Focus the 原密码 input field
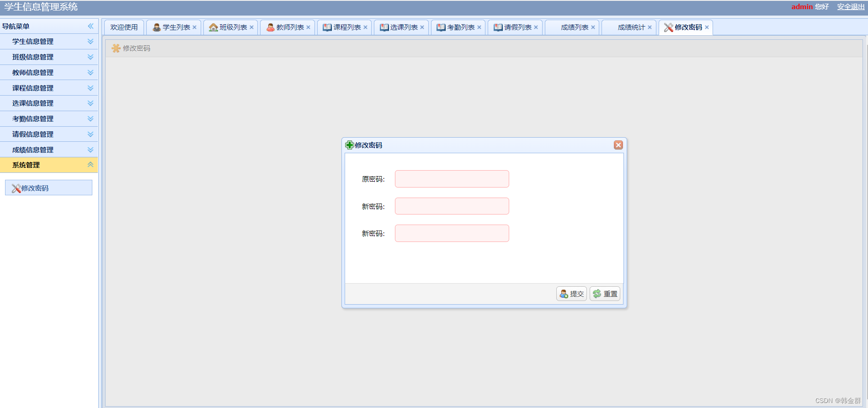Image resolution: width=868 pixels, height=408 pixels. (x=452, y=179)
